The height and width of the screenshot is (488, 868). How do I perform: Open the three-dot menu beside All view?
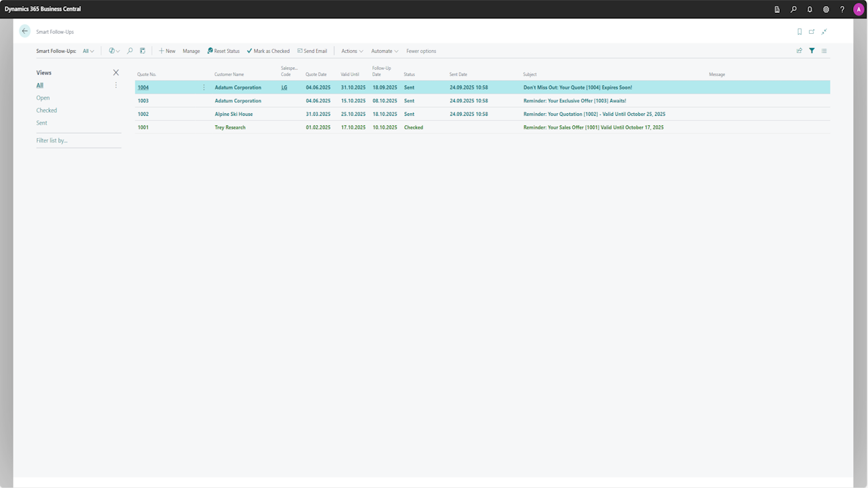[x=116, y=85]
